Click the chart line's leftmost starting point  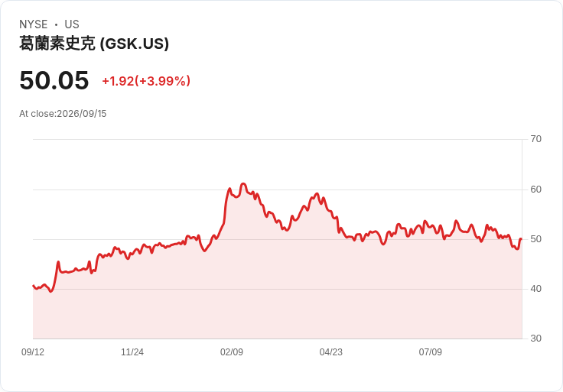[x=33, y=286]
